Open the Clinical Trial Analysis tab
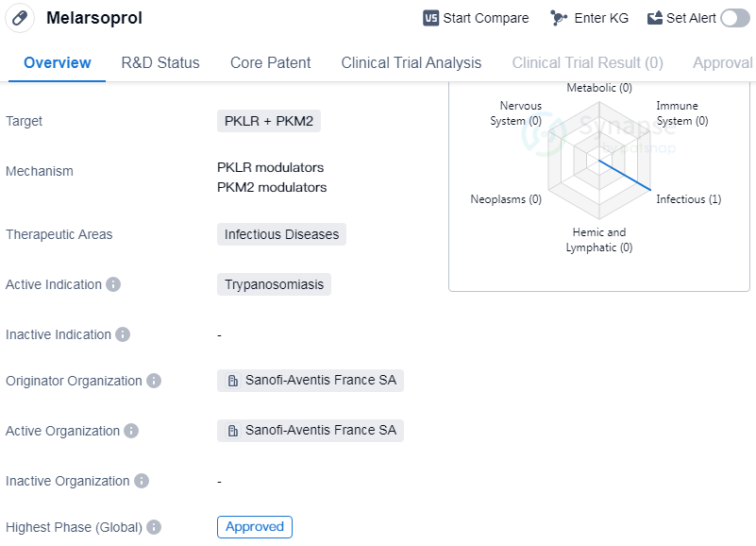 coord(411,63)
